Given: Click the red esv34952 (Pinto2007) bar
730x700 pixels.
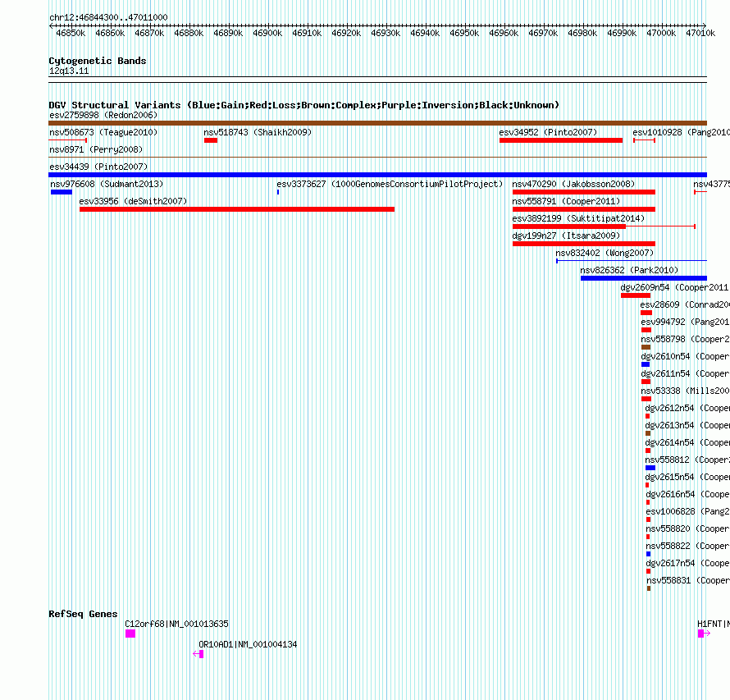Looking at the screenshot, I should point(561,140).
